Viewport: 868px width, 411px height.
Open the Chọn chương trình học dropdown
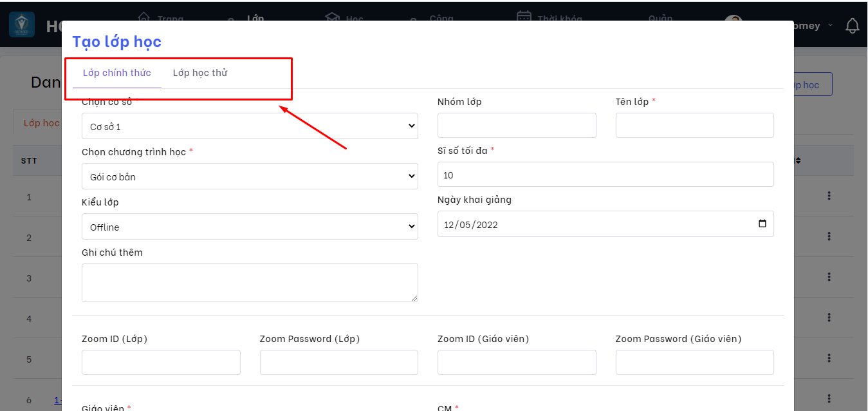(250, 177)
